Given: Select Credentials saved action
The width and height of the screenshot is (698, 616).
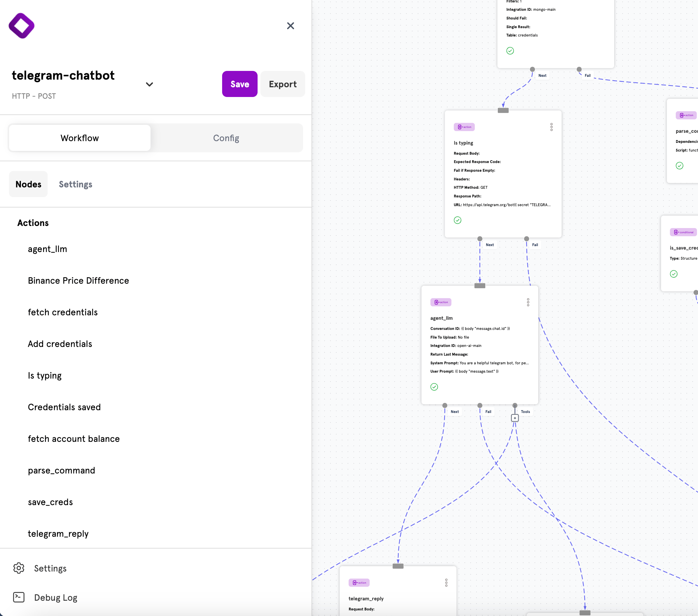Looking at the screenshot, I should pyautogui.click(x=64, y=407).
